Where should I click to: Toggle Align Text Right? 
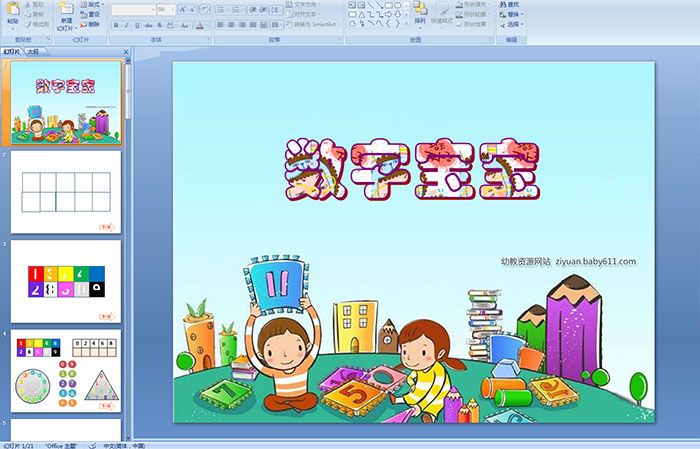(242, 25)
